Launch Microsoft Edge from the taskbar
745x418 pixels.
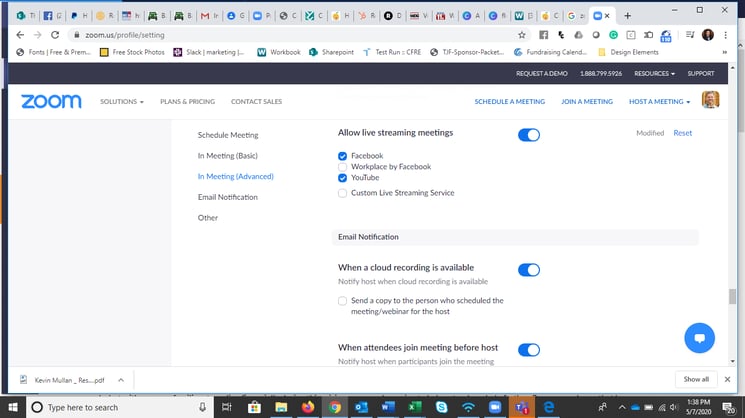tap(549, 407)
